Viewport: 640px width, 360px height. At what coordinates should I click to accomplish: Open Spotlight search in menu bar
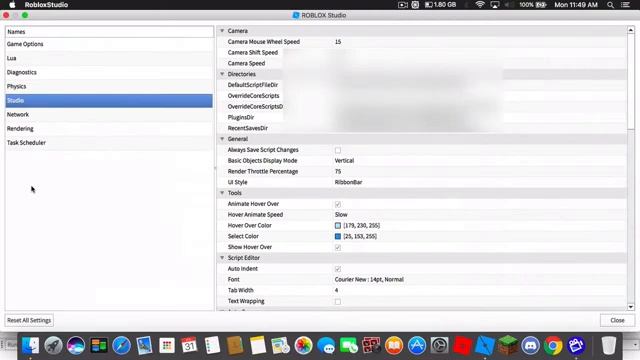click(x=610, y=5)
